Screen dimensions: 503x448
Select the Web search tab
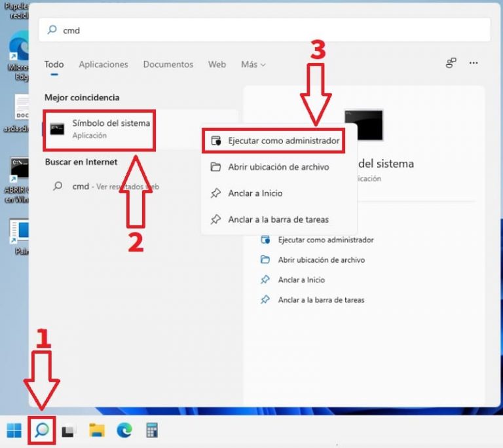click(x=217, y=64)
